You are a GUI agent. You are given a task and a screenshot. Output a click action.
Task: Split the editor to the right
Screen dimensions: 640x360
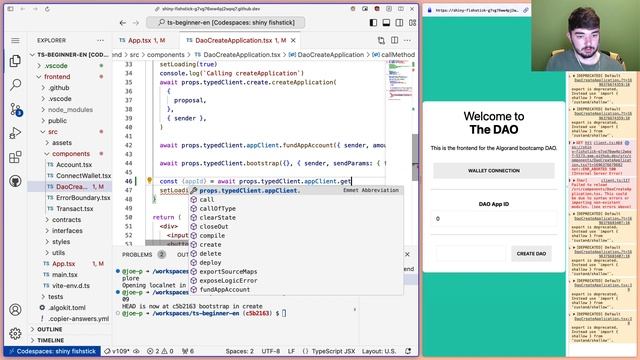pyautogui.click(x=395, y=40)
